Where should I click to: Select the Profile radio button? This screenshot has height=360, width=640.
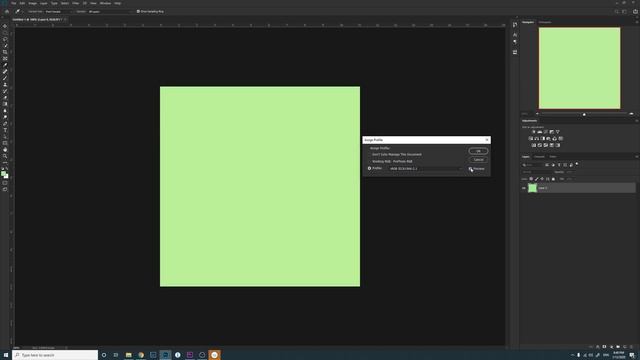coord(369,168)
